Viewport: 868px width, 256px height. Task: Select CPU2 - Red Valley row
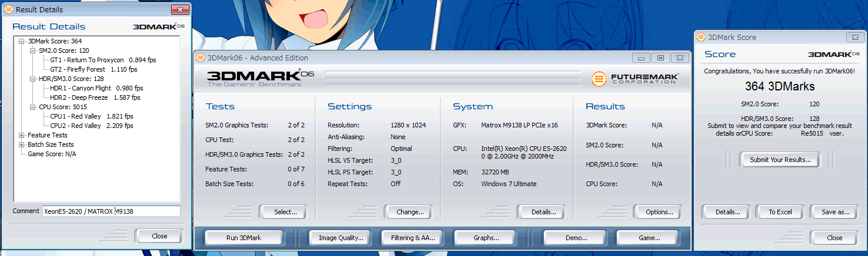click(x=92, y=126)
